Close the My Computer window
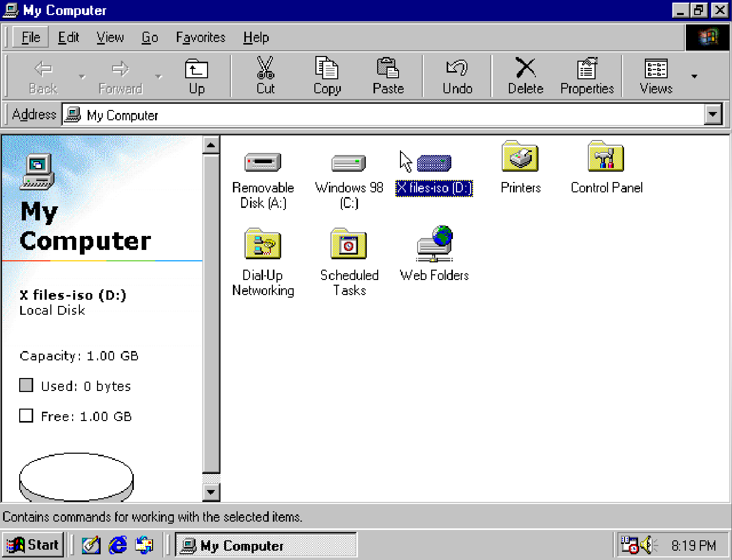732x560 pixels. tap(720, 10)
